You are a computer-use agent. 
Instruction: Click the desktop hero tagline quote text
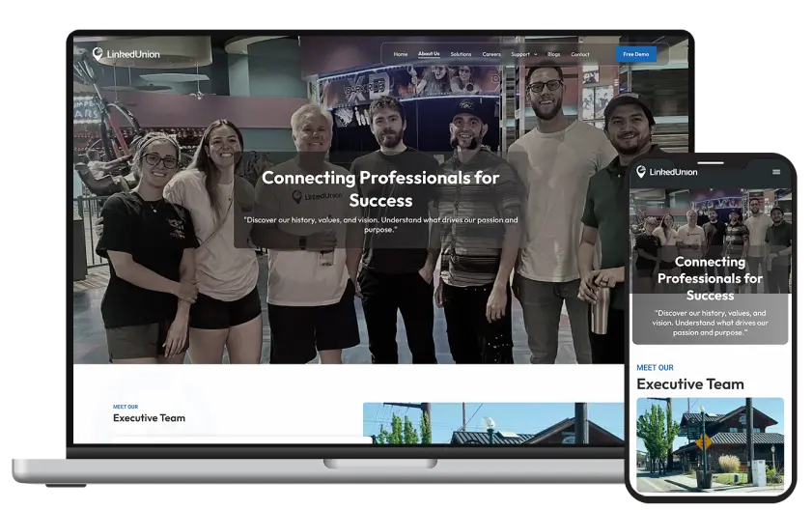coord(380,225)
